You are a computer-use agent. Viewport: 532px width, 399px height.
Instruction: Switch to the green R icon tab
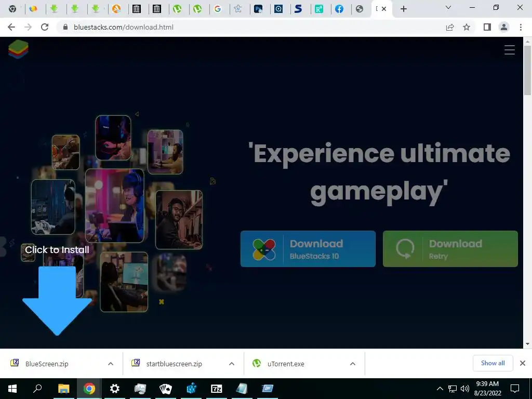click(319, 9)
